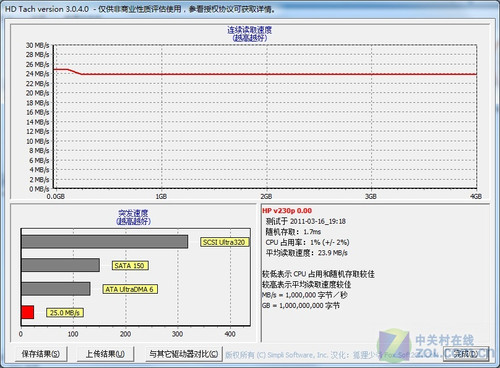
Task: Click the 突发速度 burst chart title
Action: click(133, 213)
